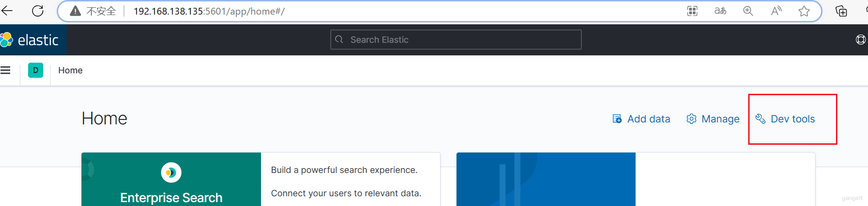Viewport: 868px width, 206px height.
Task: Open the Enterprise Search card
Action: pyautogui.click(x=261, y=179)
